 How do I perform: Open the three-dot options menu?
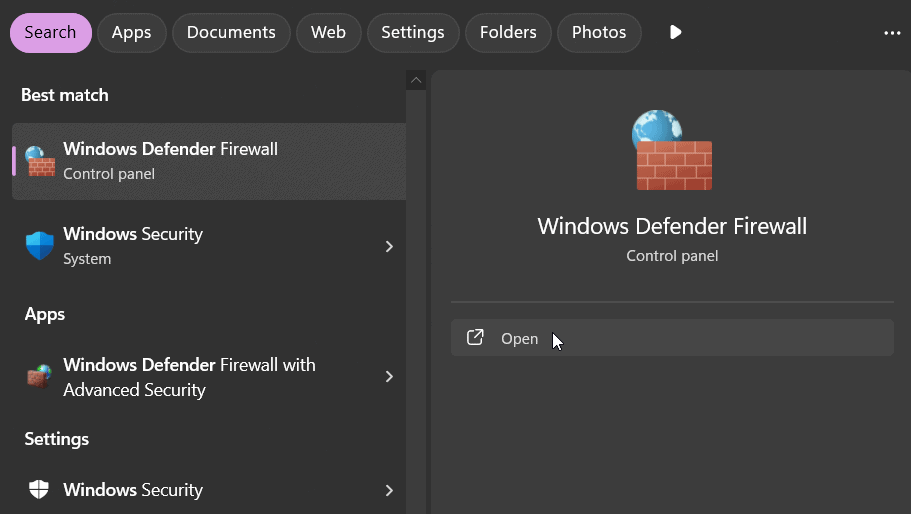coord(892,33)
